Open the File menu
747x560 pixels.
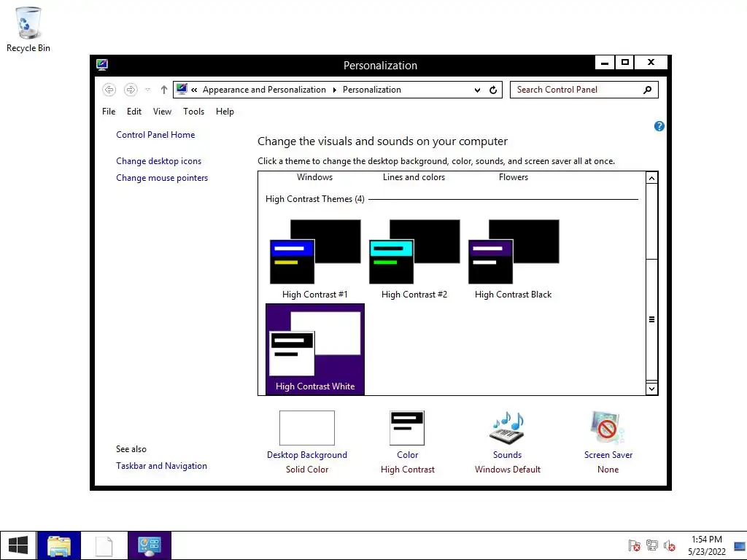(109, 112)
